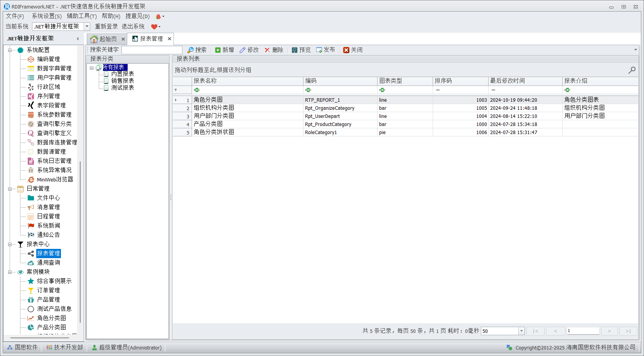Click the green 新增 add icon
The width and height of the screenshot is (644, 356).
pos(218,50)
